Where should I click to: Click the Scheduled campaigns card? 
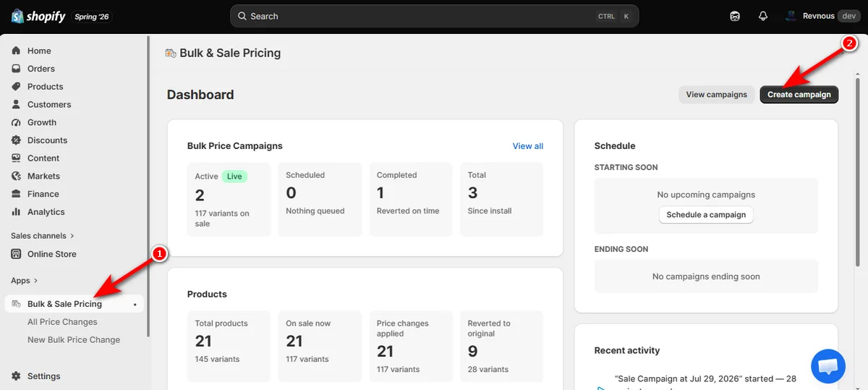[320, 199]
